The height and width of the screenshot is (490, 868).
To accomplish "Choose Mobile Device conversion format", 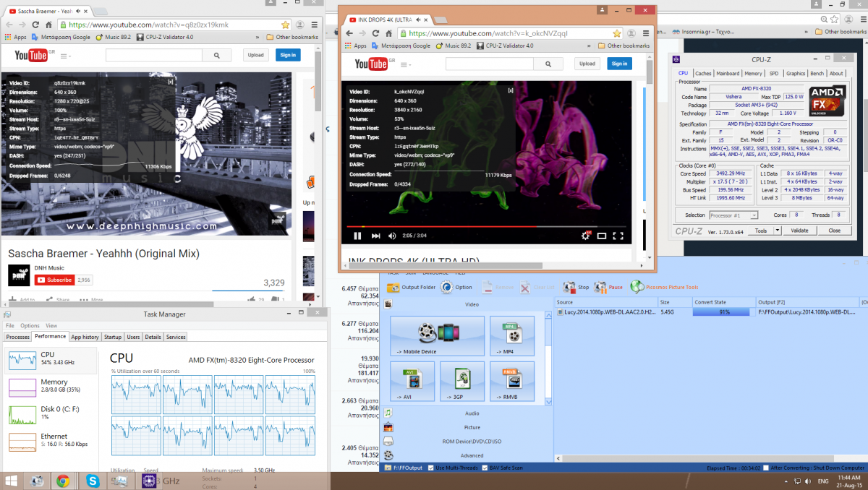I will (437, 335).
